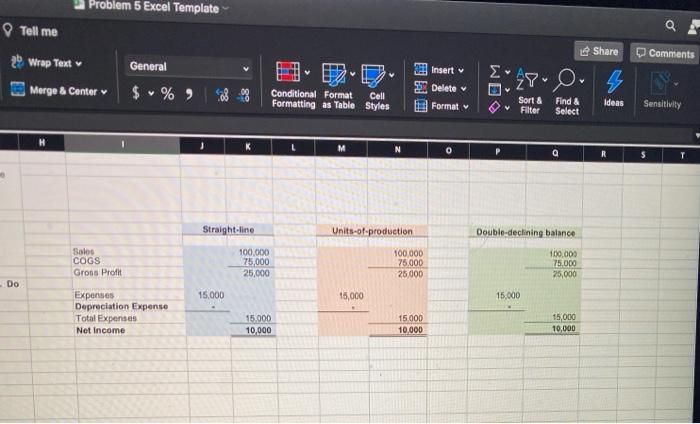Image resolution: width=700 pixels, height=424 pixels.
Task: Select Units-of-production gross profit 25,000 cell
Action: pyautogui.click(x=410, y=274)
